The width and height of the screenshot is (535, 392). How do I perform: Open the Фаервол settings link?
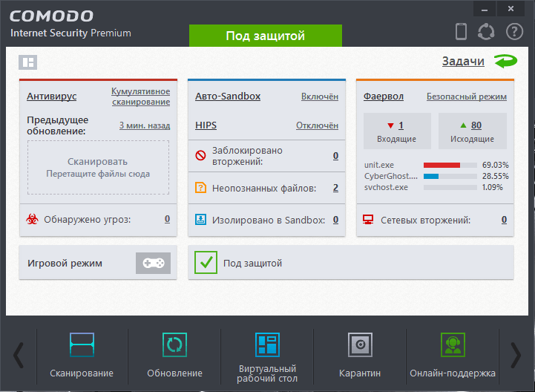384,97
